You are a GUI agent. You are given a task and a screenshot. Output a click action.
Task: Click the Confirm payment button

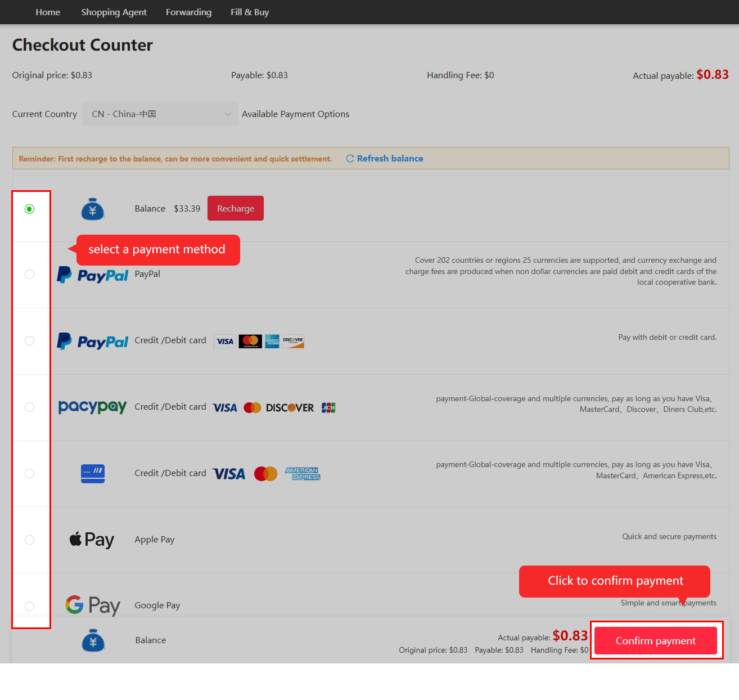pos(656,640)
